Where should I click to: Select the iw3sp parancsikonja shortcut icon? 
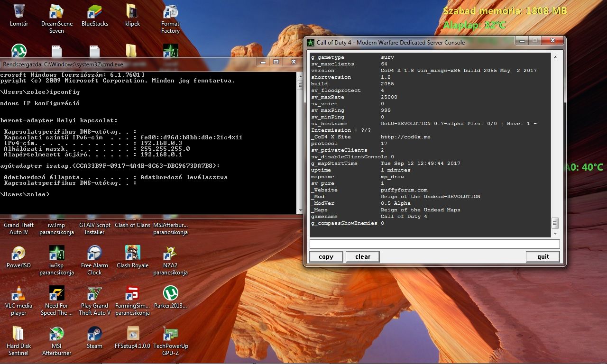(x=56, y=260)
